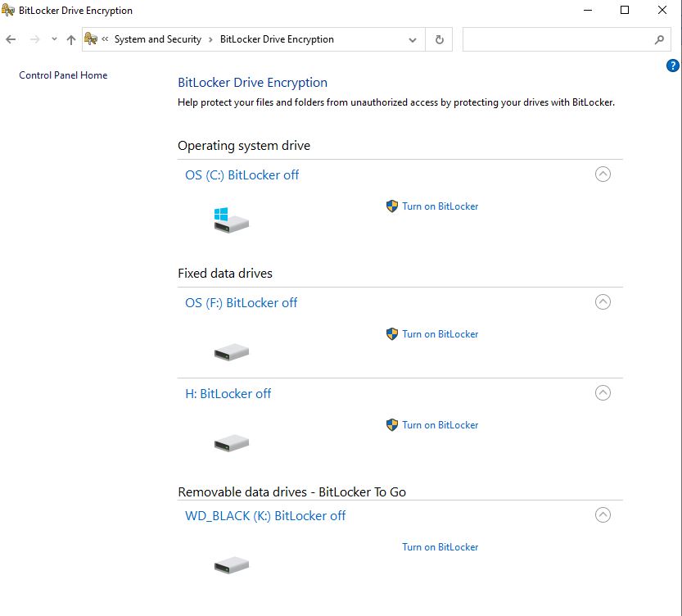
Task: Open the recent locations dropdown arrow
Action: point(54,39)
